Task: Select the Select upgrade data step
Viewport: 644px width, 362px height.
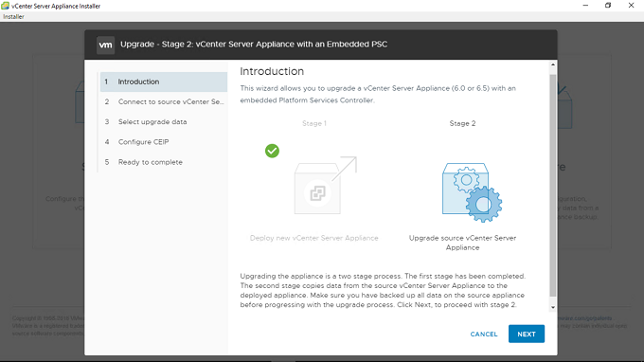Action: point(164,121)
